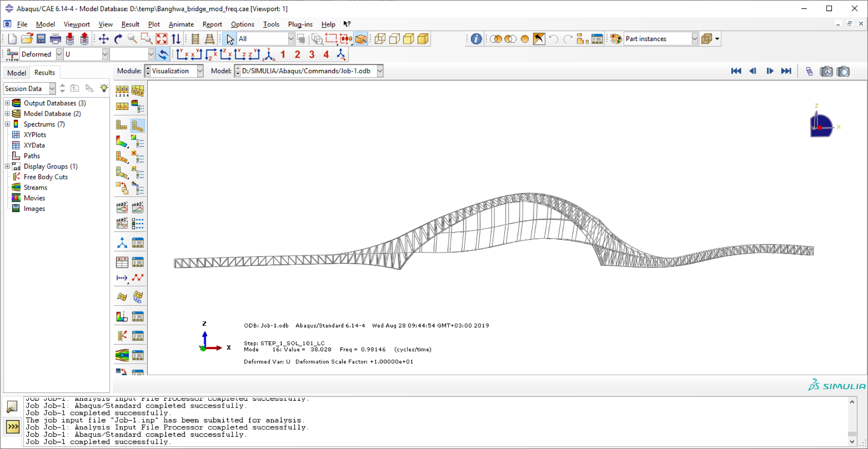Switch to the message area view
Viewport: 868px width, 449px height.
(x=12, y=407)
